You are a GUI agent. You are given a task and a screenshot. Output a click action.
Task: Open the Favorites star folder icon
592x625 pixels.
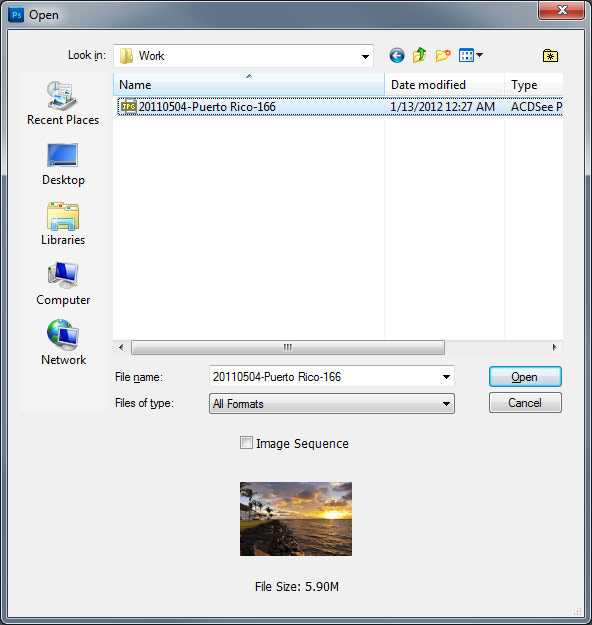coord(550,55)
